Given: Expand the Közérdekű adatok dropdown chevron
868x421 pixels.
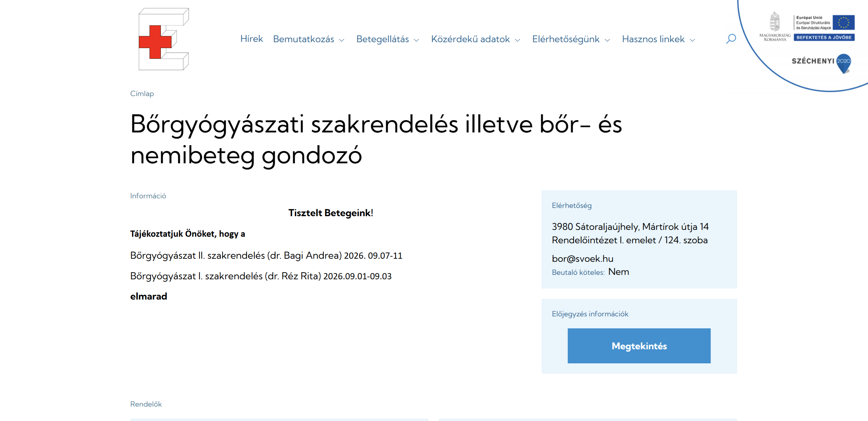Looking at the screenshot, I should pyautogui.click(x=517, y=40).
